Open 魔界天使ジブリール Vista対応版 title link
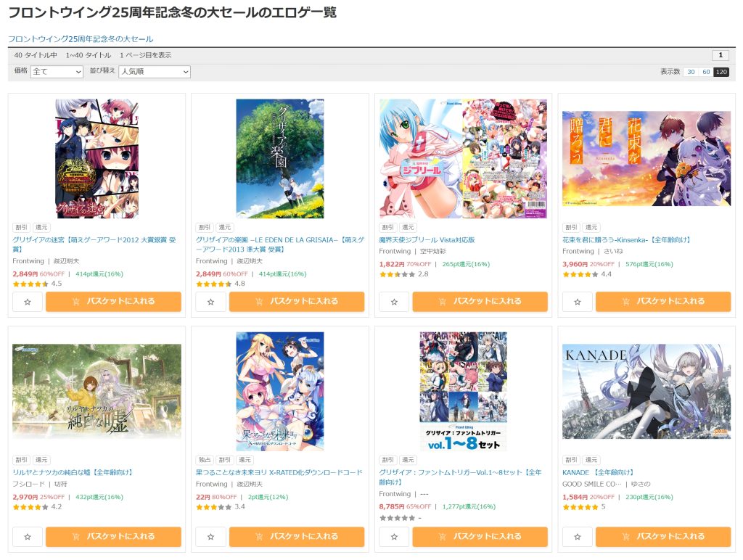 (427, 240)
